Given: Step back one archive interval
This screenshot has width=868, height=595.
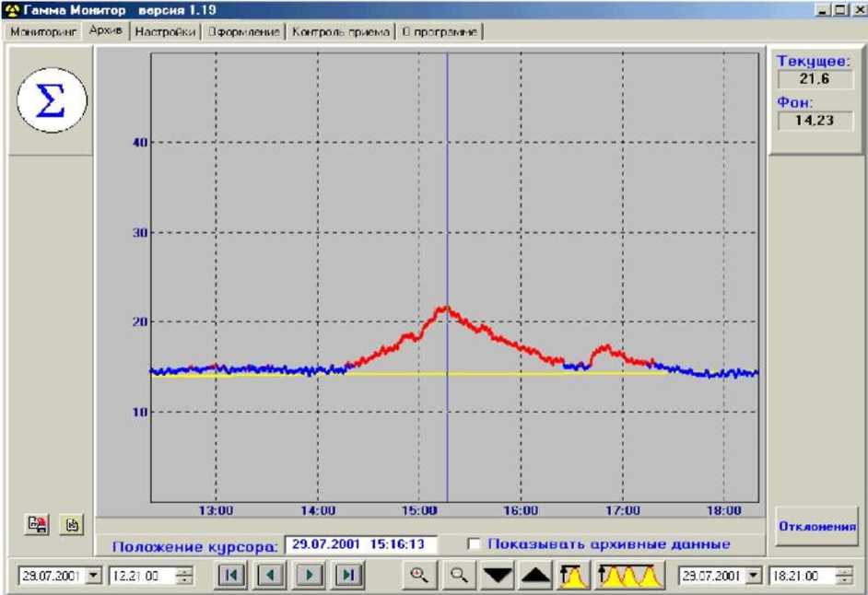Looking at the screenshot, I should [271, 575].
